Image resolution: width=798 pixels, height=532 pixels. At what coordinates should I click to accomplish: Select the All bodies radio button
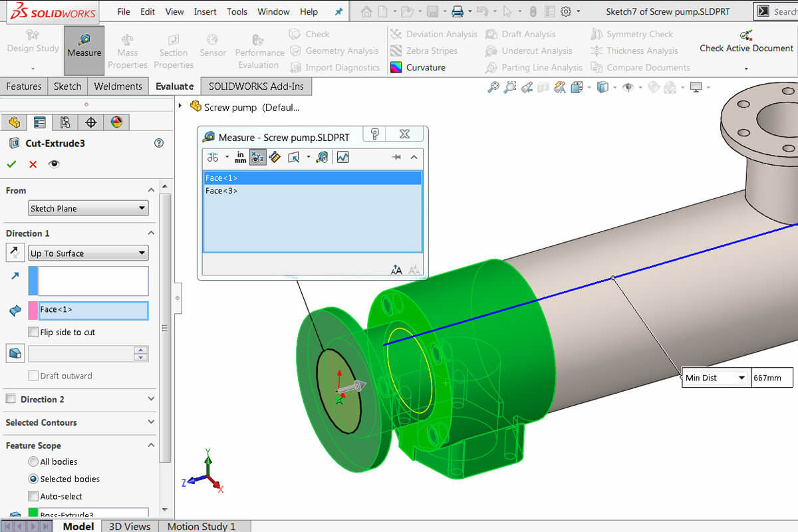point(33,462)
